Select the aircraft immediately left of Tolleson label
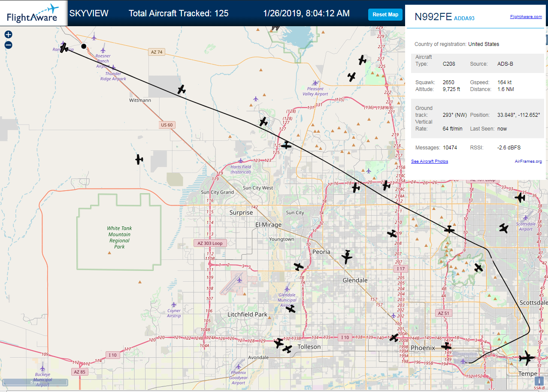Screen dimensions: 548x392 tap(288, 349)
